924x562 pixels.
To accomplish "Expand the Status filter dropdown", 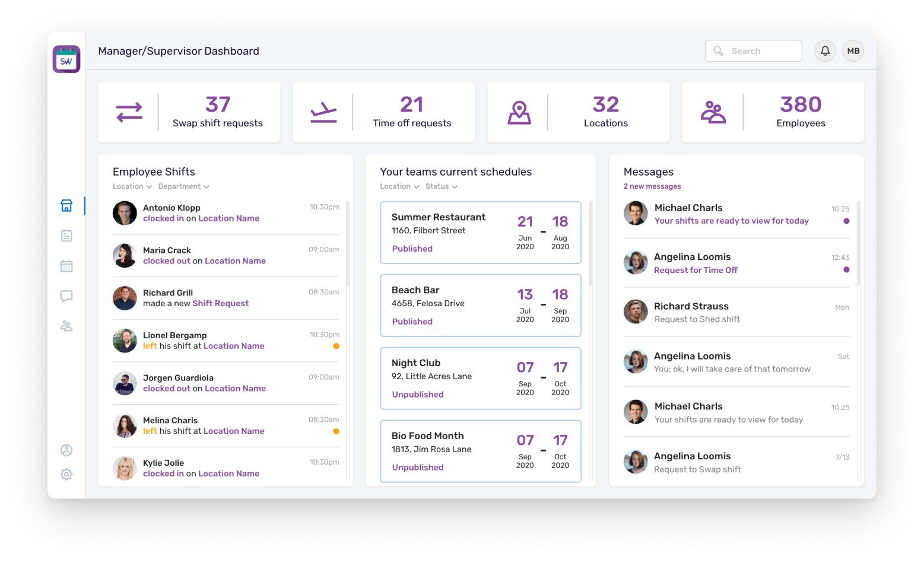I will [x=442, y=186].
